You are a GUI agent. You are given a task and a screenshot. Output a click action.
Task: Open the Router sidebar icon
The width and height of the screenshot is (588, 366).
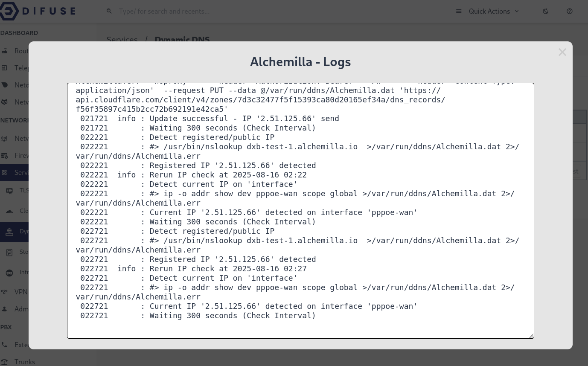point(5,51)
